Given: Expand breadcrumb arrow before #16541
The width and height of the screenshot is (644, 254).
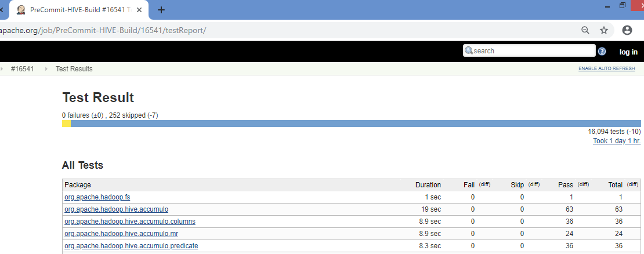Looking at the screenshot, I should click(2, 68).
